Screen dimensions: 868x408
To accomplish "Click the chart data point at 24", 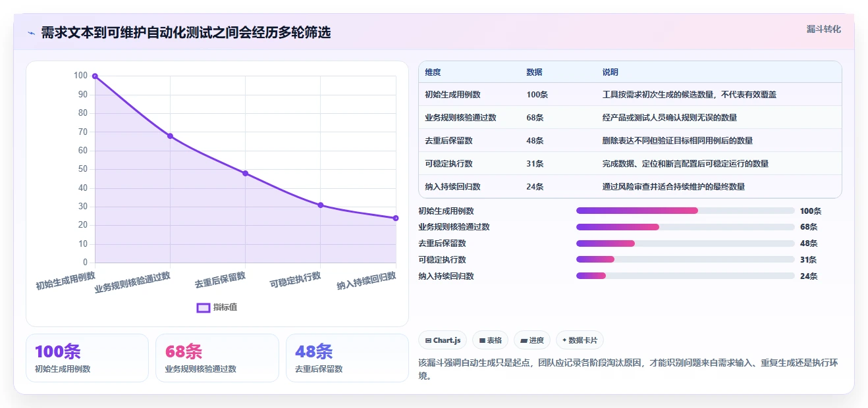I will coord(396,218).
